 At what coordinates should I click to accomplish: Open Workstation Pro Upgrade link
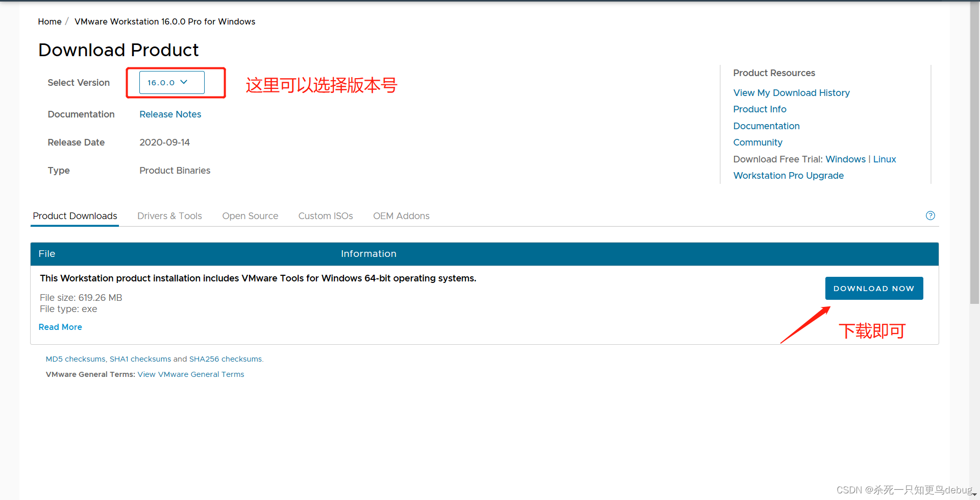[788, 176]
